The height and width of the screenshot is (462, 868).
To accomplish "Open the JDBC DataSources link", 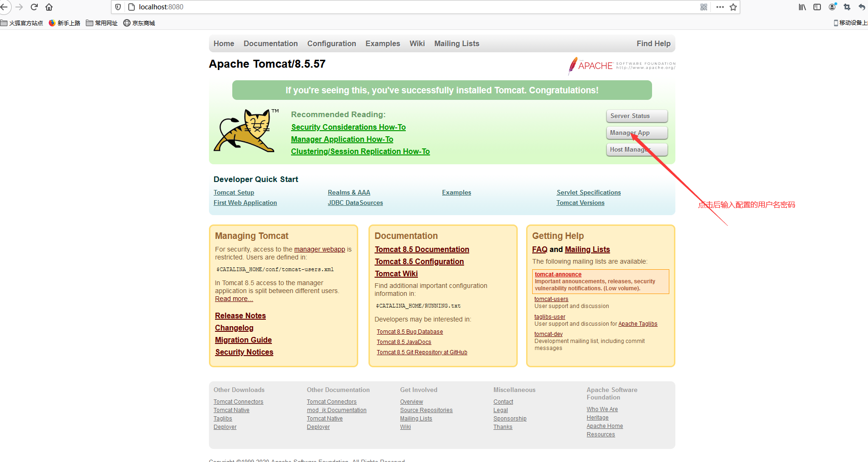I will [x=355, y=203].
